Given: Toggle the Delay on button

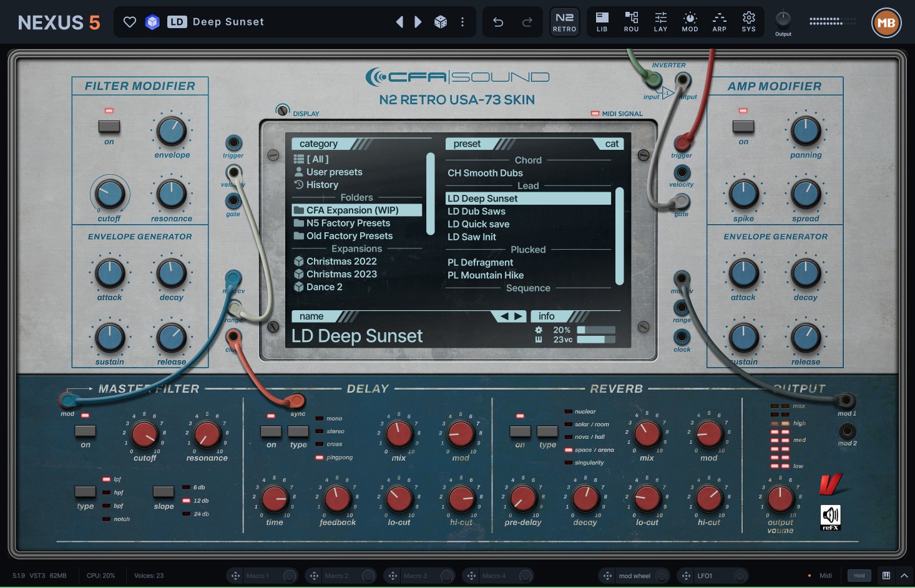Looking at the screenshot, I should coord(271,431).
